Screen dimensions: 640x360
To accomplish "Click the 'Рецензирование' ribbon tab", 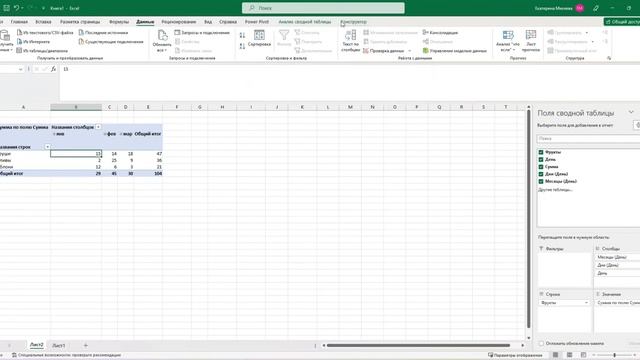I will coord(178,22).
